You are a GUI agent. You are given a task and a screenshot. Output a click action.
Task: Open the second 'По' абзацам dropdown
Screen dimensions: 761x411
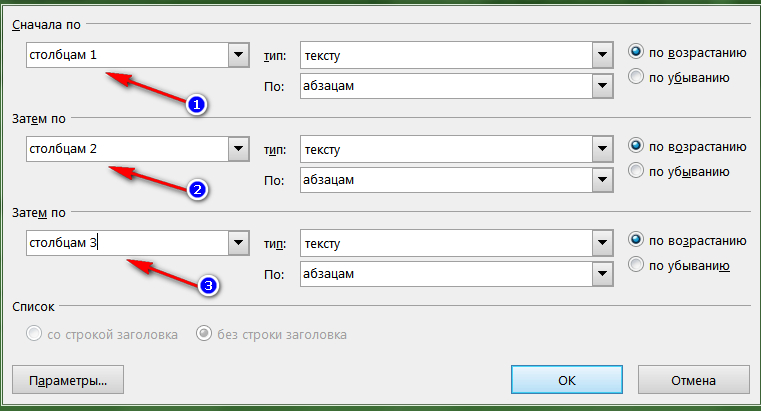[602, 180]
